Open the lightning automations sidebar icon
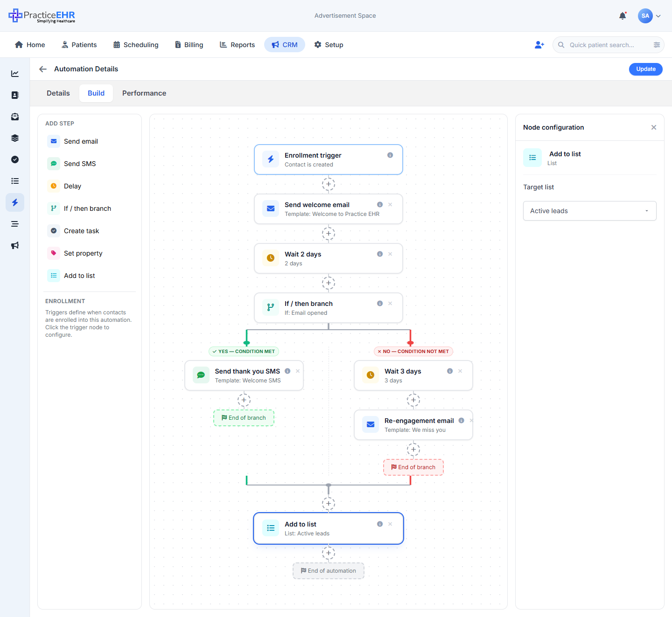The width and height of the screenshot is (672, 617). coord(15,202)
